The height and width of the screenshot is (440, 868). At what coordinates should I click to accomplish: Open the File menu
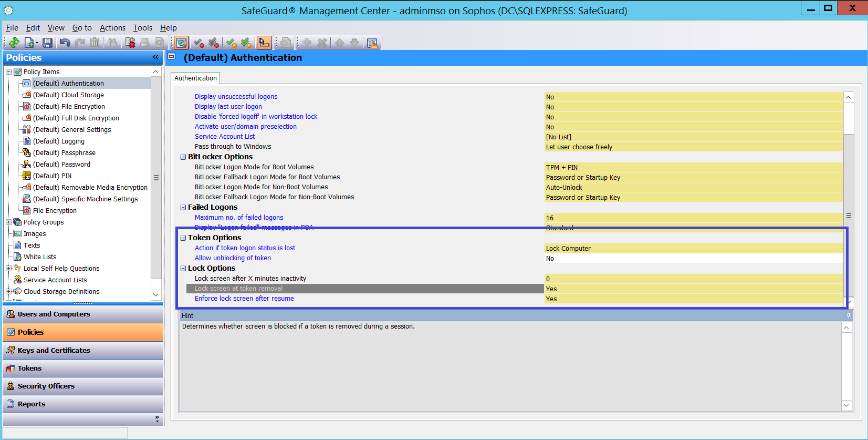point(12,28)
